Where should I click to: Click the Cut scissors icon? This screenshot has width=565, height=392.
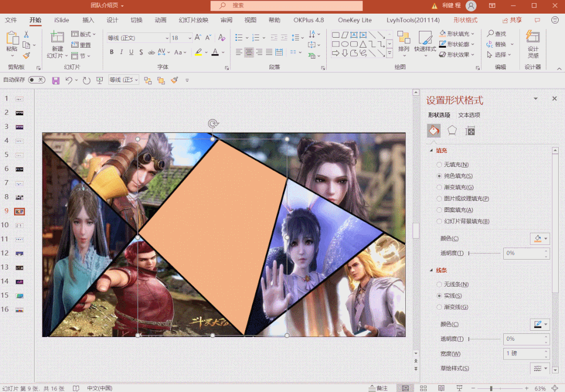click(x=26, y=35)
